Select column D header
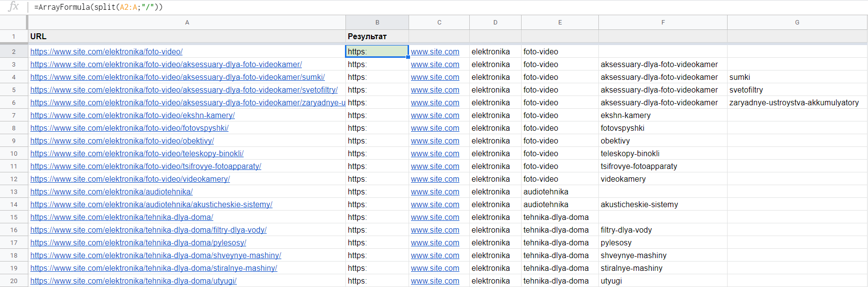The height and width of the screenshot is (287, 868). (495, 23)
